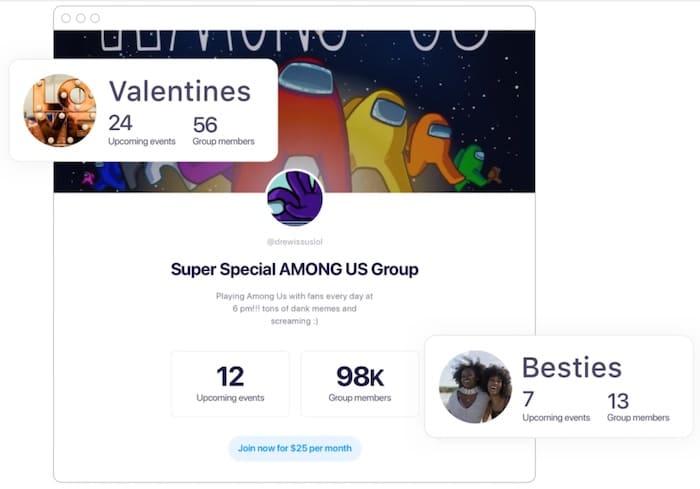The width and height of the screenshot is (700, 489).
Task: Click the Besties group photo avatar
Action: tap(475, 386)
